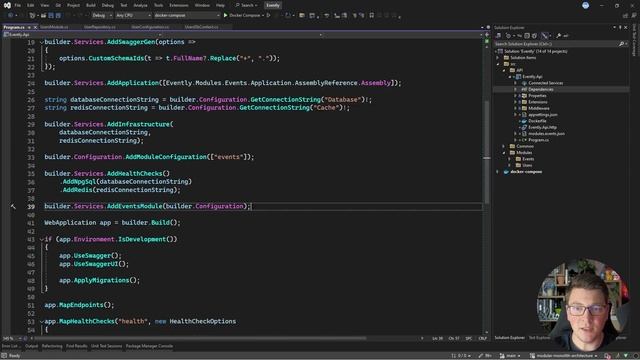Screen dimensions: 640x360
Task: Select modules.events.json file
Action: pos(546,134)
